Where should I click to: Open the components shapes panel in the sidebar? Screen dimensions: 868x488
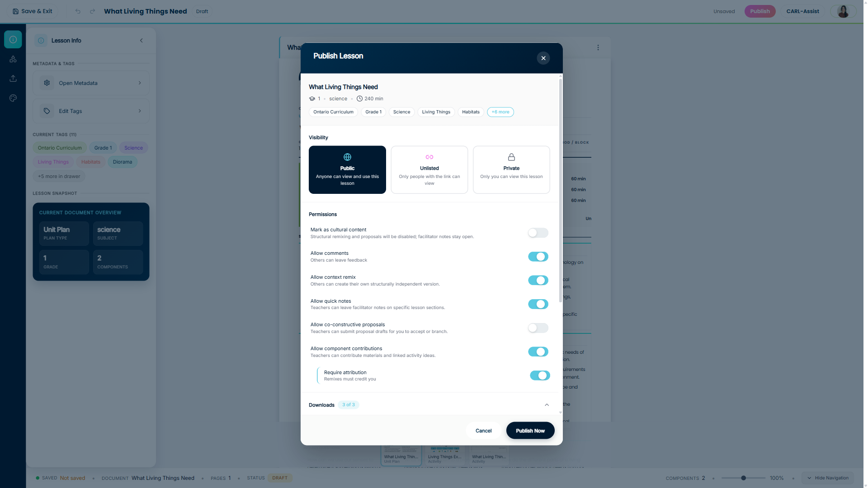13,59
